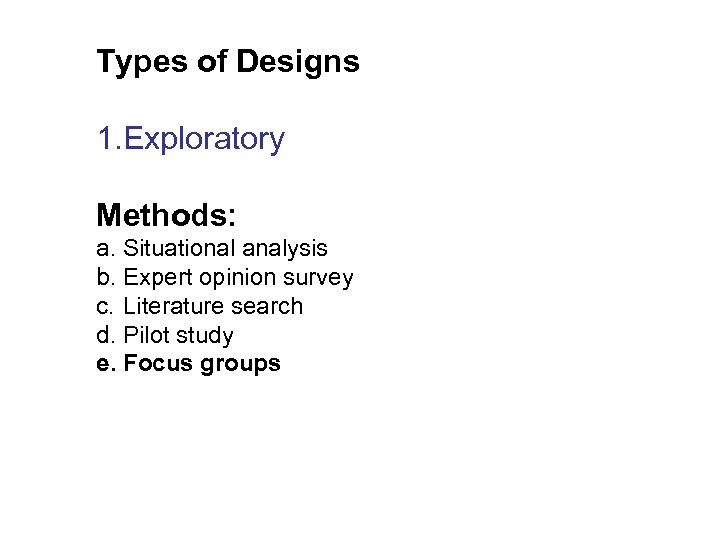
Task: Click the word 'search'
Action: 266,306
